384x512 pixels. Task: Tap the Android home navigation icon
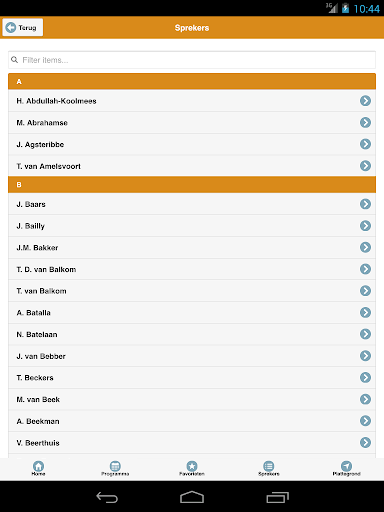click(192, 497)
